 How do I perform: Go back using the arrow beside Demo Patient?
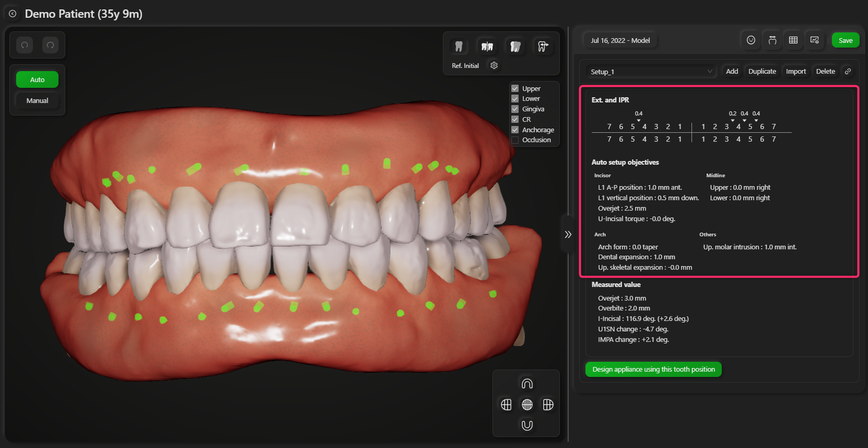13,14
